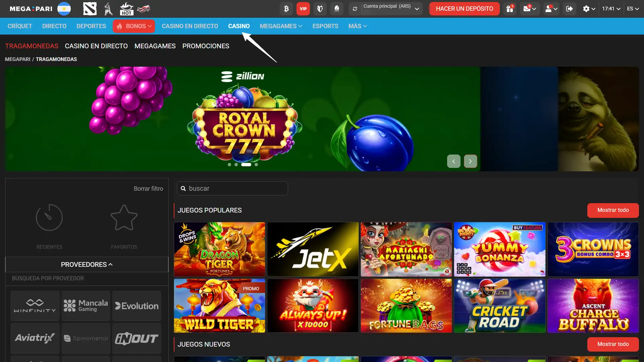Open the HOT chili pepper icon
Image resolution: width=644 pixels, height=362 pixels.
126,9
